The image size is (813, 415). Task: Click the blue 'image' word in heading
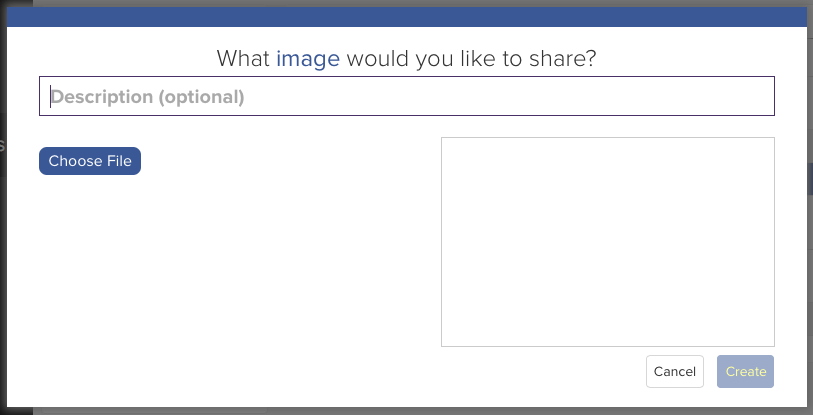pyautogui.click(x=308, y=59)
